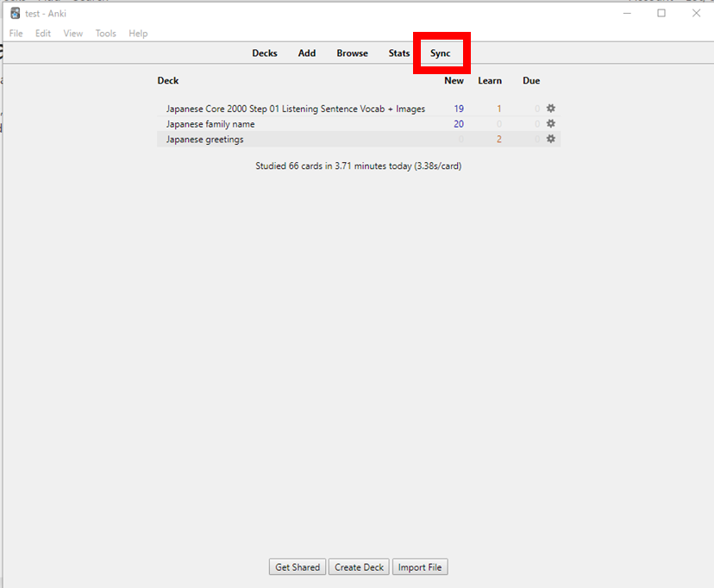Go to the Decks screen

pyautogui.click(x=265, y=53)
